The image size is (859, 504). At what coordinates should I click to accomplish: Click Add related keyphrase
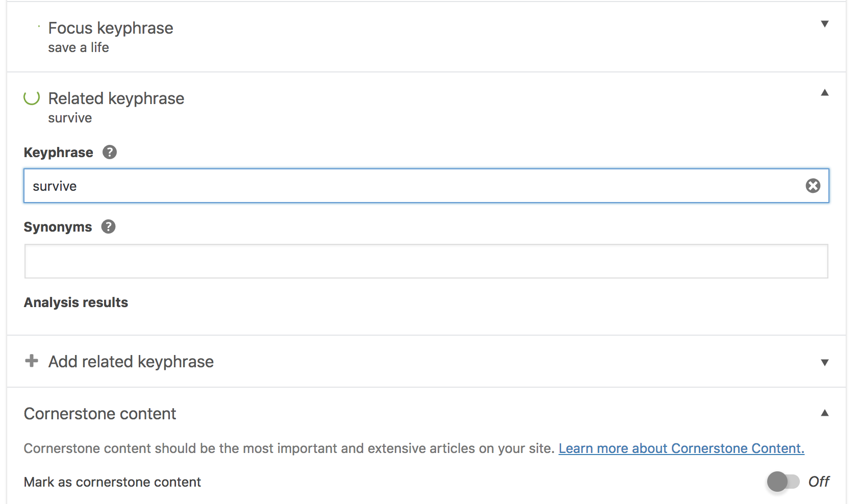tap(131, 362)
